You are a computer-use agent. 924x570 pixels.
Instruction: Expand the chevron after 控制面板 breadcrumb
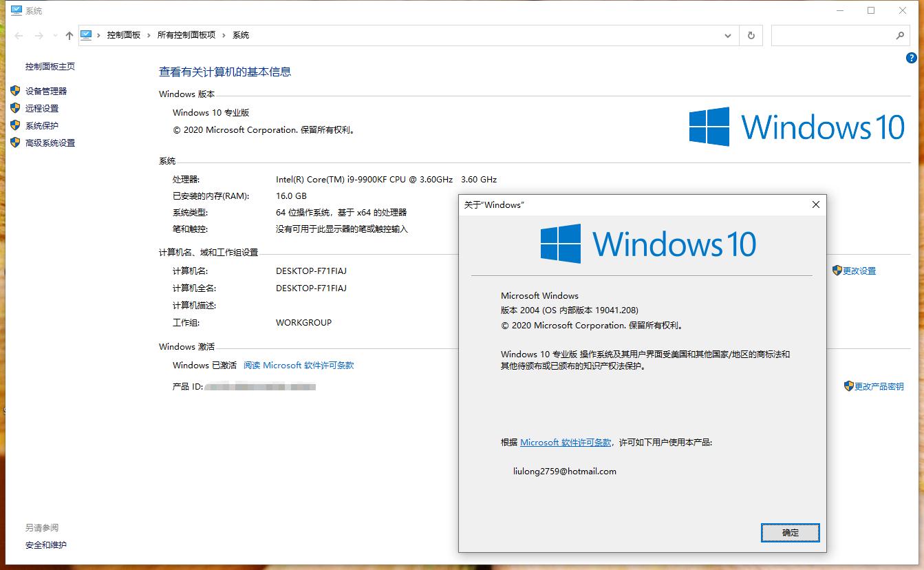(149, 35)
